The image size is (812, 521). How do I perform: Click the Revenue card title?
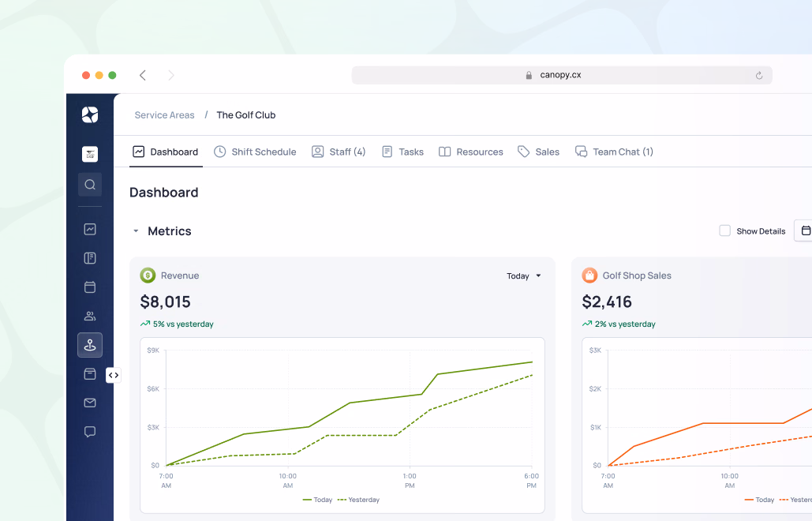(180, 275)
